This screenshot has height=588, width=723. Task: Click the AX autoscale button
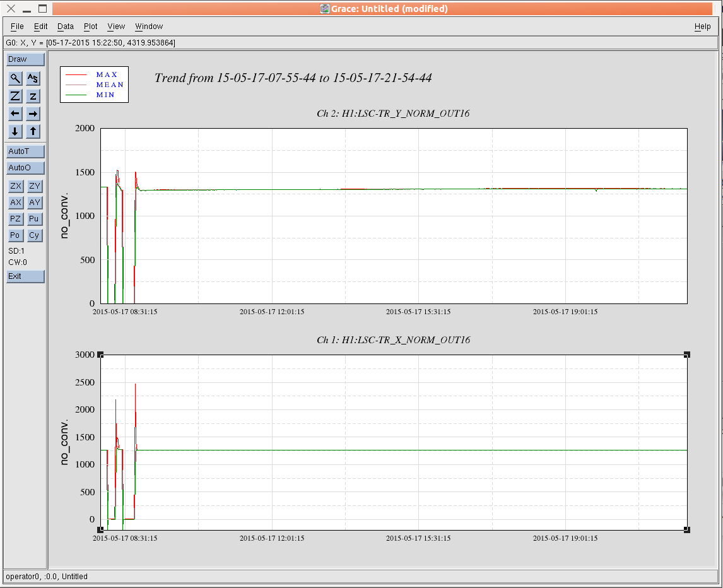point(16,203)
